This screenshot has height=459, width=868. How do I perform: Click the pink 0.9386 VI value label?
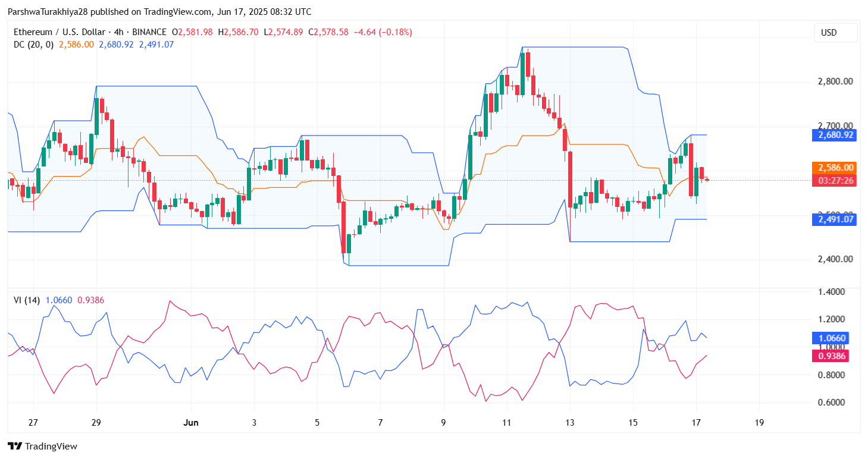[x=831, y=356]
